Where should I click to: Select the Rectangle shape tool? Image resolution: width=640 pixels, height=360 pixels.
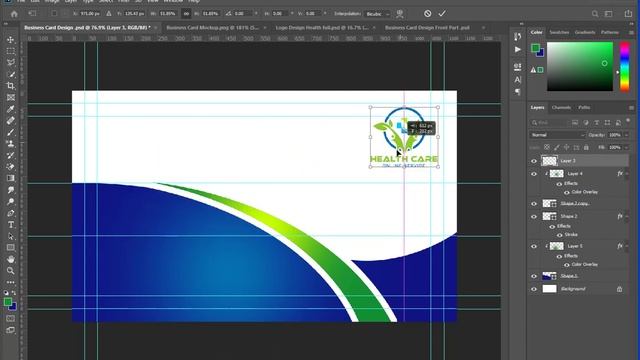(11, 247)
